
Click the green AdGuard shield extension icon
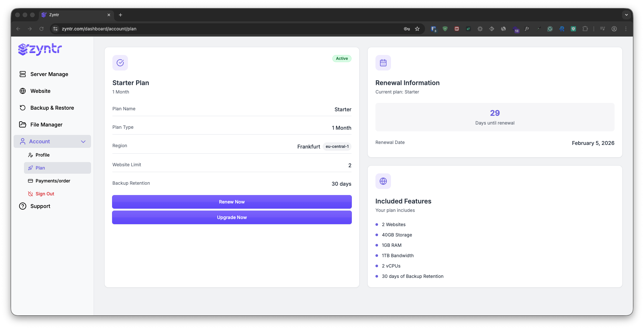pyautogui.click(x=445, y=29)
